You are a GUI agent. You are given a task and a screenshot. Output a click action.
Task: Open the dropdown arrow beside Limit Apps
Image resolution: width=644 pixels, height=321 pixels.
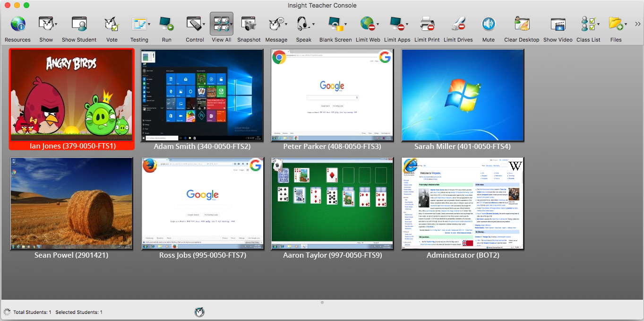tap(407, 24)
